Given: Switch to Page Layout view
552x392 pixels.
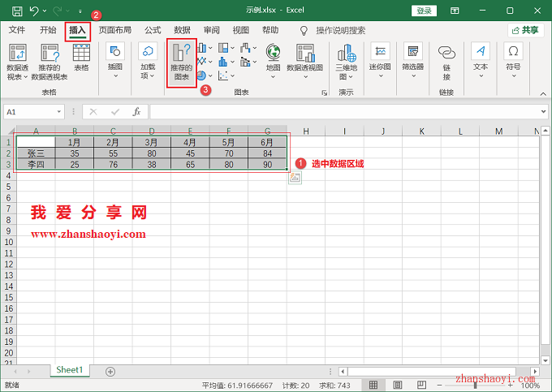Looking at the screenshot, I should [x=398, y=385].
